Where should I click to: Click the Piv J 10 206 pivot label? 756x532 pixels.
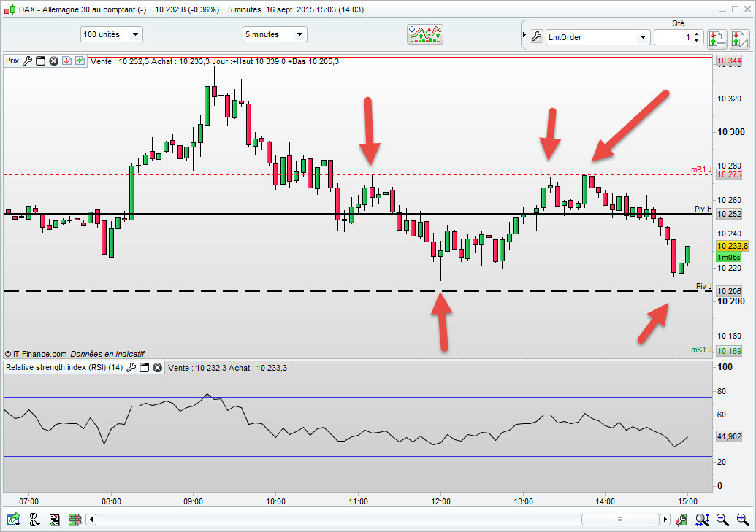(729, 291)
